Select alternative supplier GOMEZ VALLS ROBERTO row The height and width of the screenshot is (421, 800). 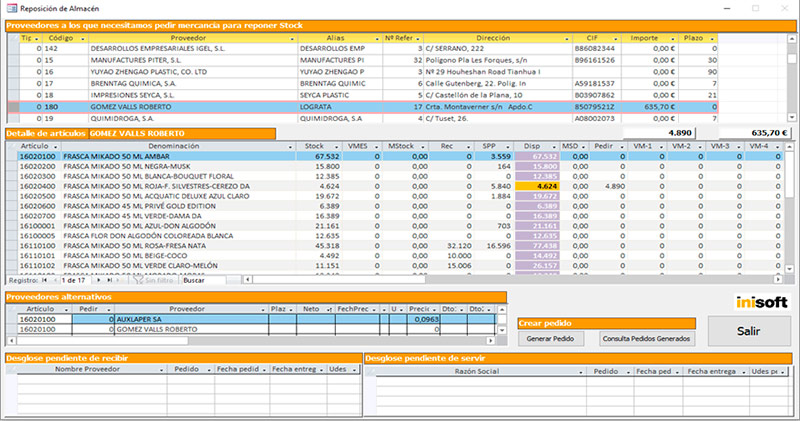pos(255,330)
